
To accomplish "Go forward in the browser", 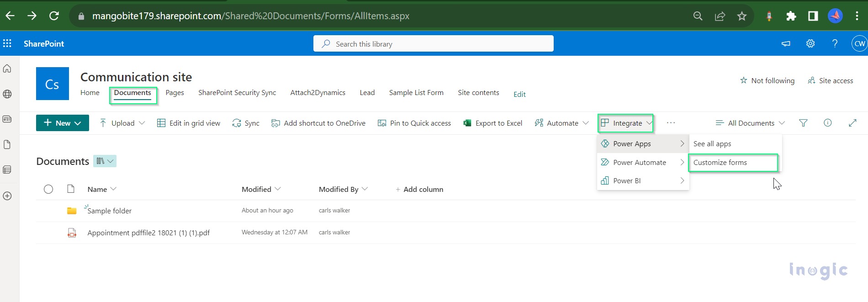I will (x=32, y=16).
